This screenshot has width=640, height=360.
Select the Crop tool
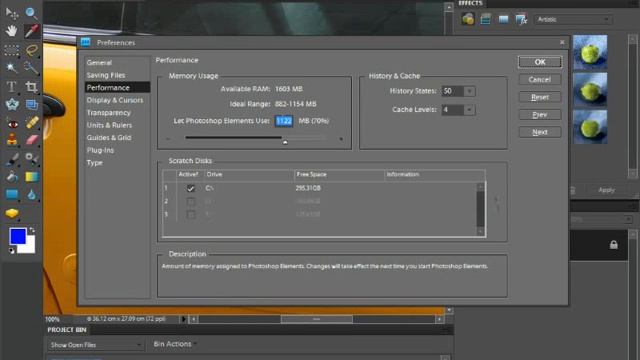pyautogui.click(x=31, y=87)
